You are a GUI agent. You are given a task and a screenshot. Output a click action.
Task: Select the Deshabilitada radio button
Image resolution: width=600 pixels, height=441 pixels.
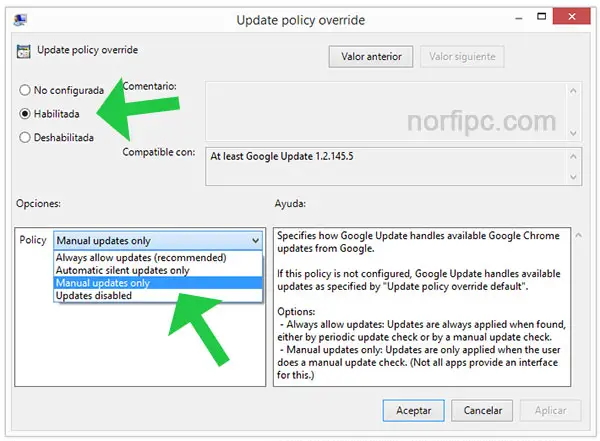coord(25,137)
